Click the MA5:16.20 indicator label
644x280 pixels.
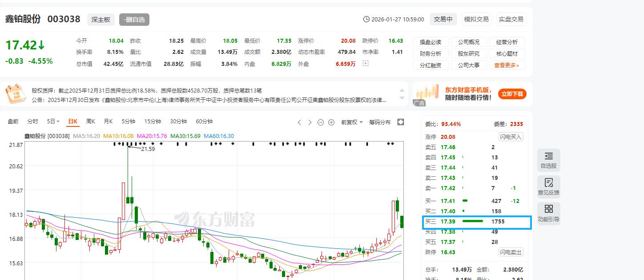86,136
